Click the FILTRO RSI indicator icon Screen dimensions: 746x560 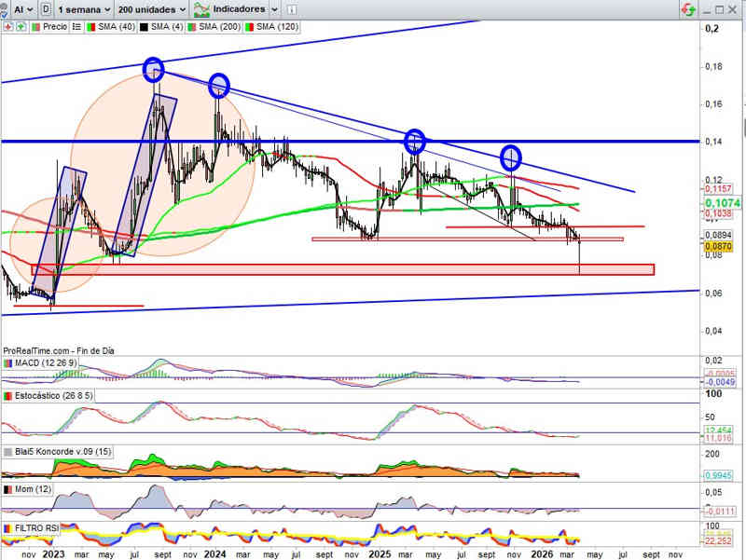8,528
